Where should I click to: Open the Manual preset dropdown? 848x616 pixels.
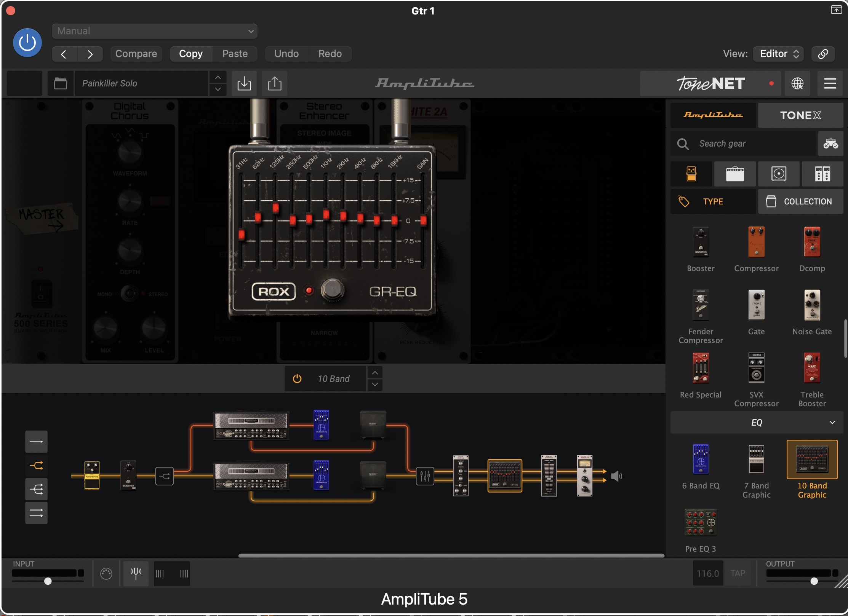[x=155, y=31]
